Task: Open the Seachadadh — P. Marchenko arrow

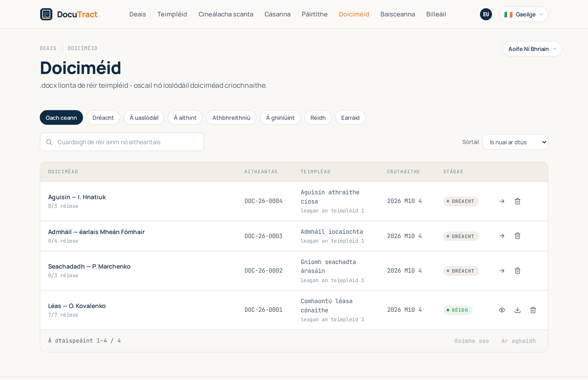Action: point(502,271)
